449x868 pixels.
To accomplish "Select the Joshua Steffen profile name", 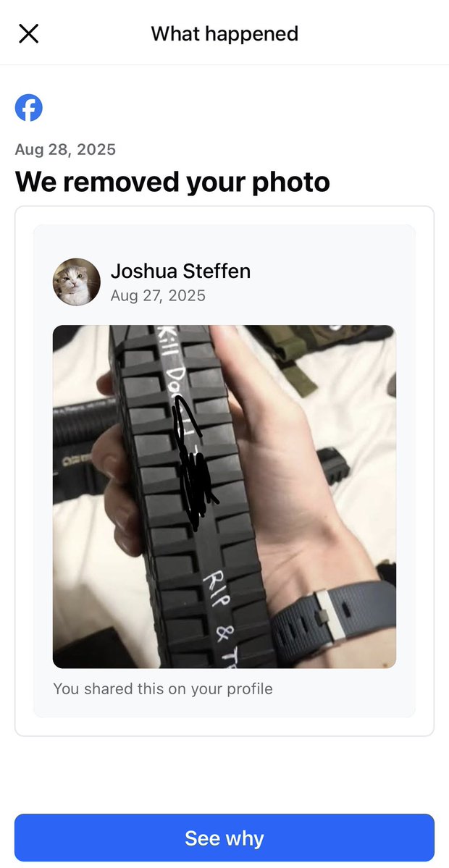I will 180,271.
